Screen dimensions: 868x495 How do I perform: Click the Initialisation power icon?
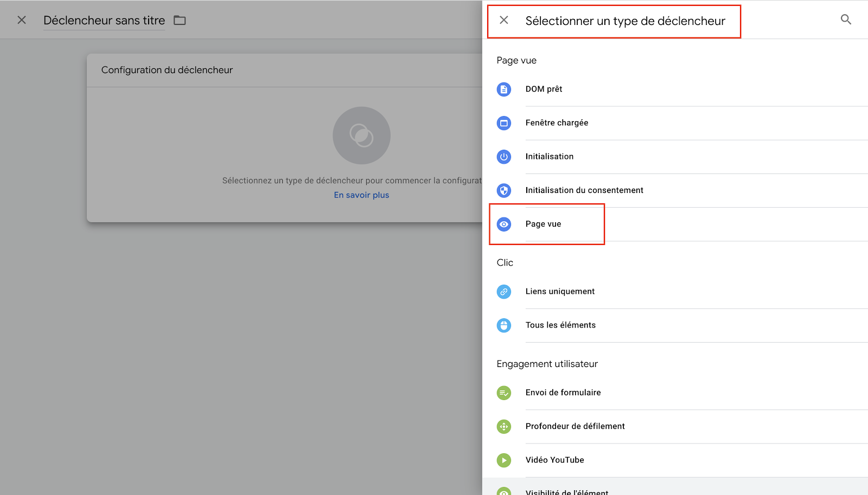tap(504, 157)
